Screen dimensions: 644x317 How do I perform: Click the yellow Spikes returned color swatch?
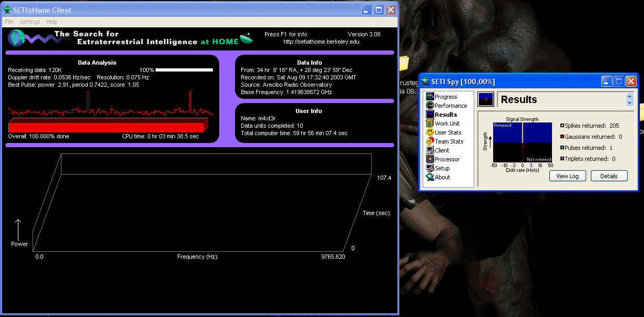point(562,126)
